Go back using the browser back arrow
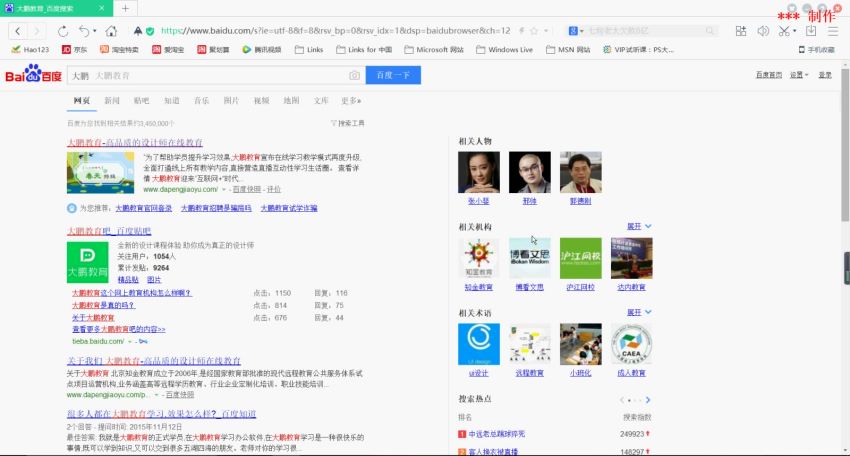The image size is (850, 456). coord(17,31)
